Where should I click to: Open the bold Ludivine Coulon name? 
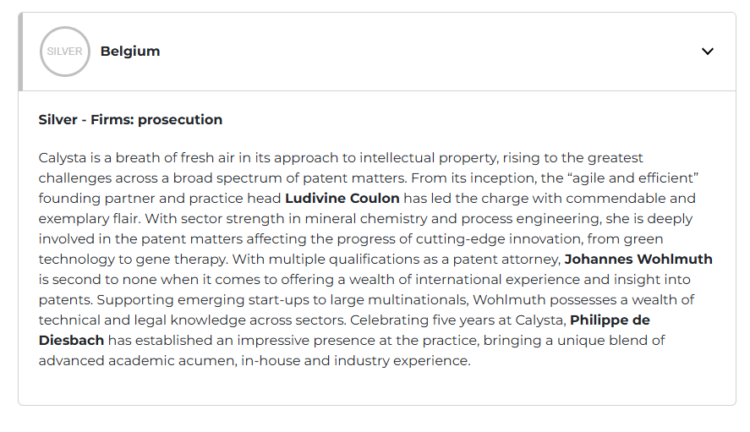point(342,198)
